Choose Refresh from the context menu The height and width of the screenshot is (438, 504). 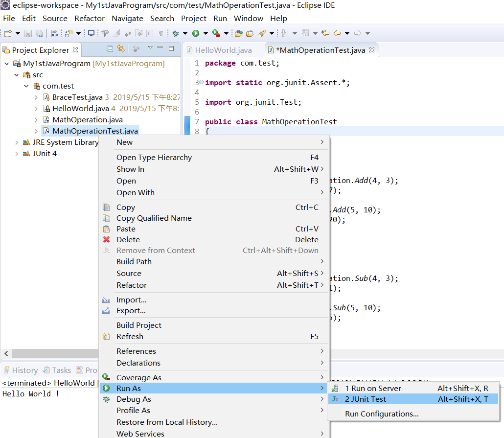tap(214, 336)
